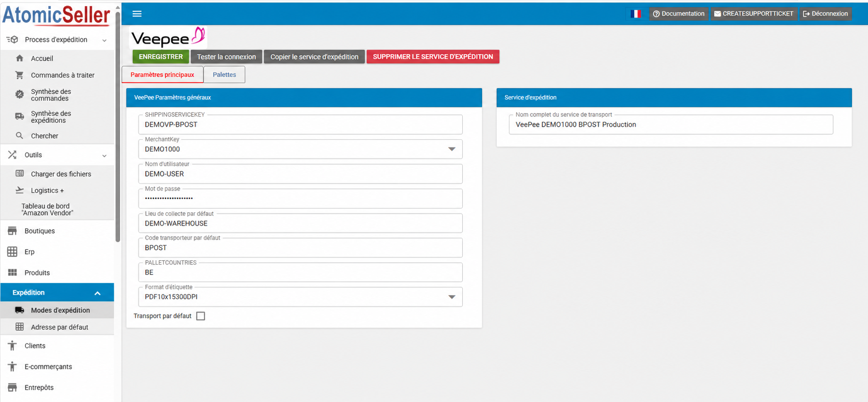The image size is (868, 402).
Task: Click the Déconnexion logout button
Action: [x=826, y=14]
